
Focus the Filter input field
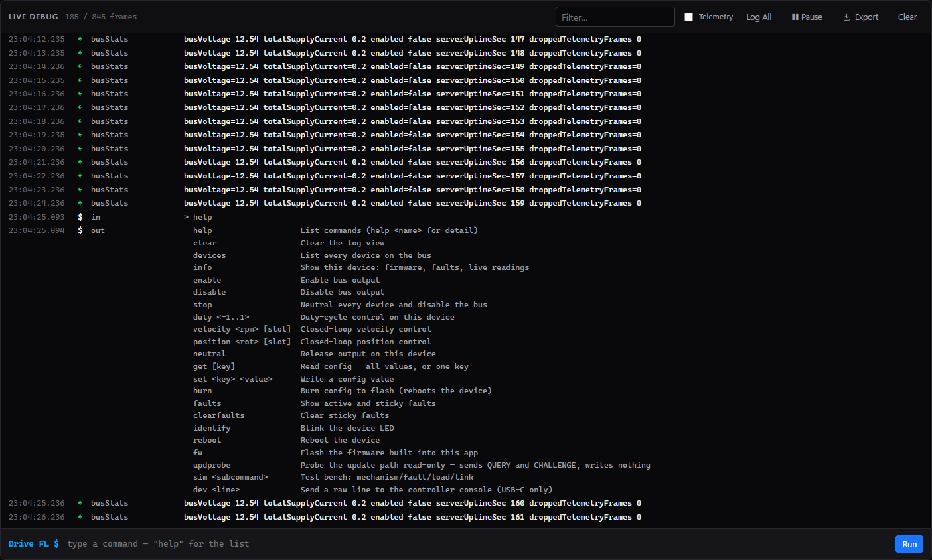point(615,17)
